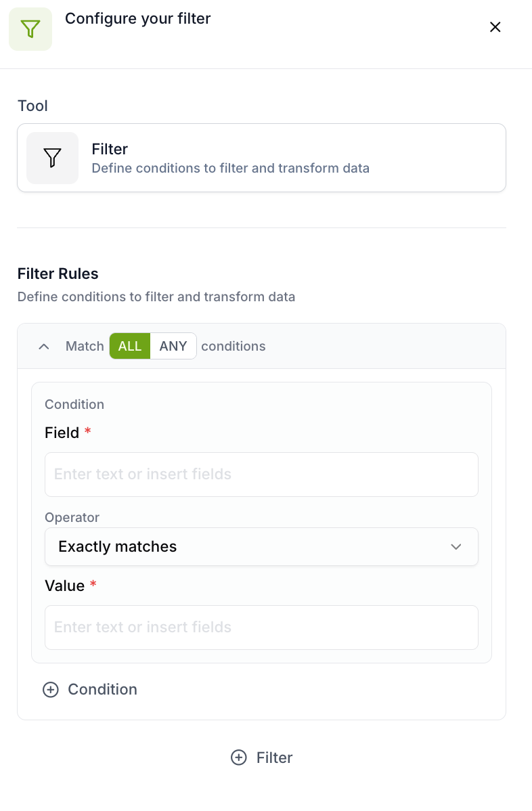
Task: Click the Filter Rules heading
Action: tap(58, 273)
